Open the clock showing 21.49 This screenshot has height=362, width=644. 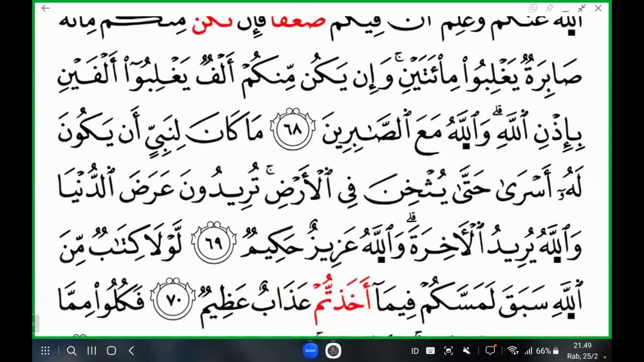[x=582, y=346]
